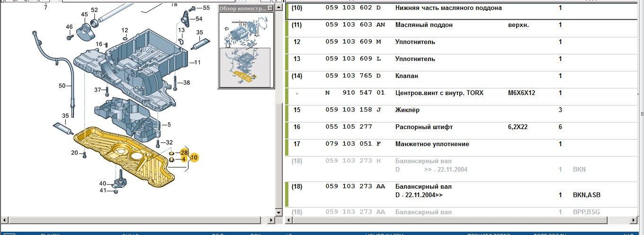Select callout 38 next to the long bolt
The height and width of the screenshot is (235, 644).
pos(186,83)
